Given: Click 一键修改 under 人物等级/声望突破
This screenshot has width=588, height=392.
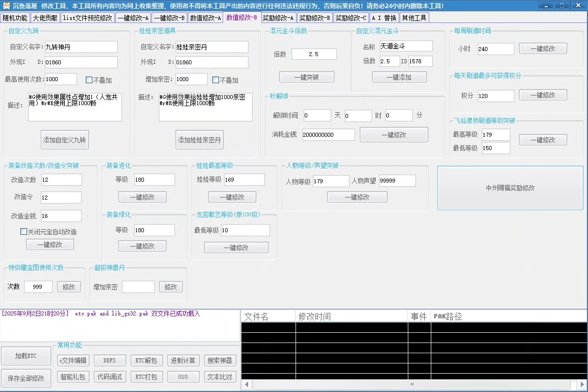Looking at the screenshot, I should [x=357, y=197].
